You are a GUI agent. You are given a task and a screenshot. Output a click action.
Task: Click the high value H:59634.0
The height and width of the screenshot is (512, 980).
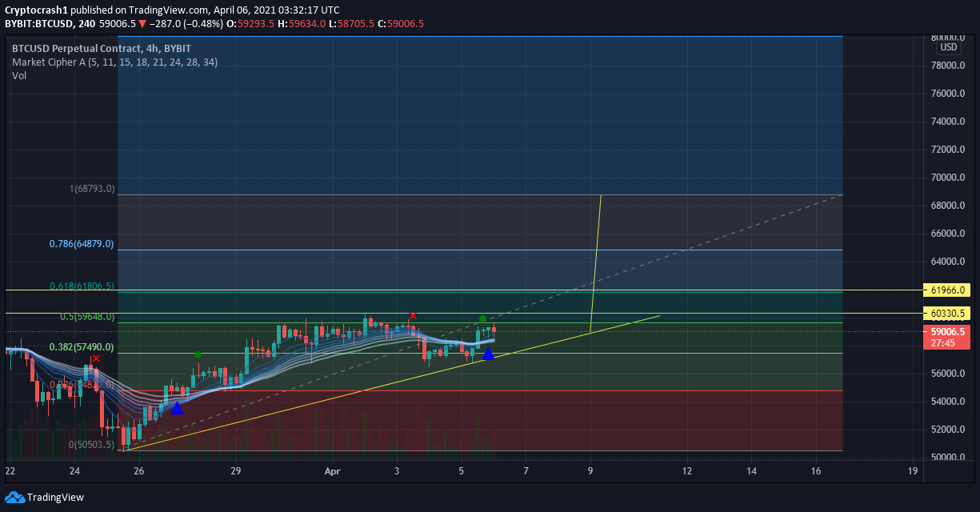pyautogui.click(x=302, y=24)
